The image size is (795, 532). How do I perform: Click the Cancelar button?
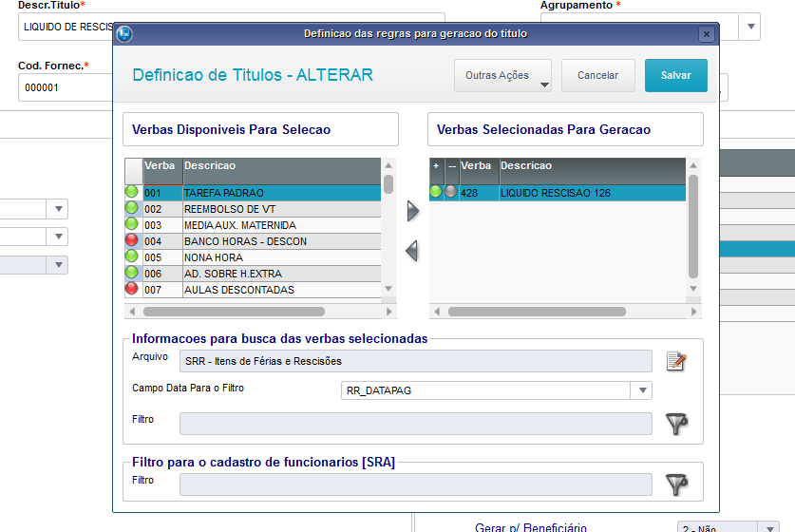[597, 76]
